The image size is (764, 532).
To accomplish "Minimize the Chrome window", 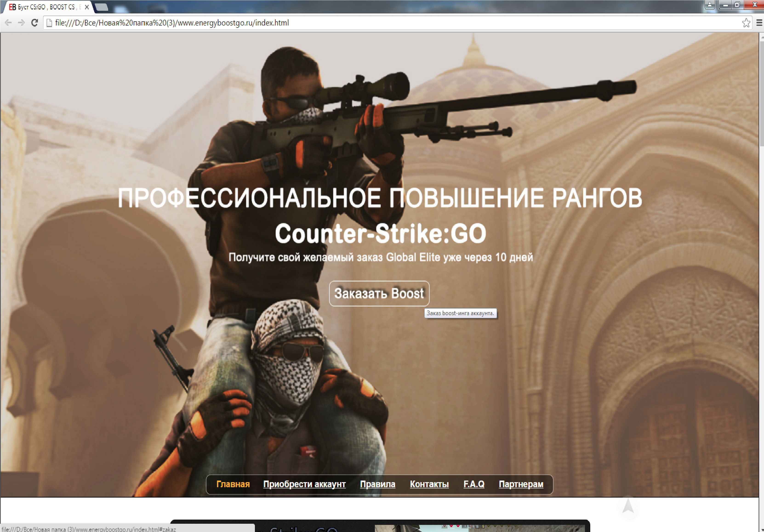I will (x=725, y=5).
